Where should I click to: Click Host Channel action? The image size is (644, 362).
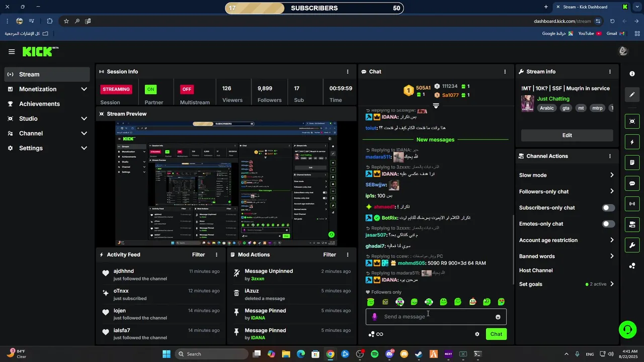point(536,270)
